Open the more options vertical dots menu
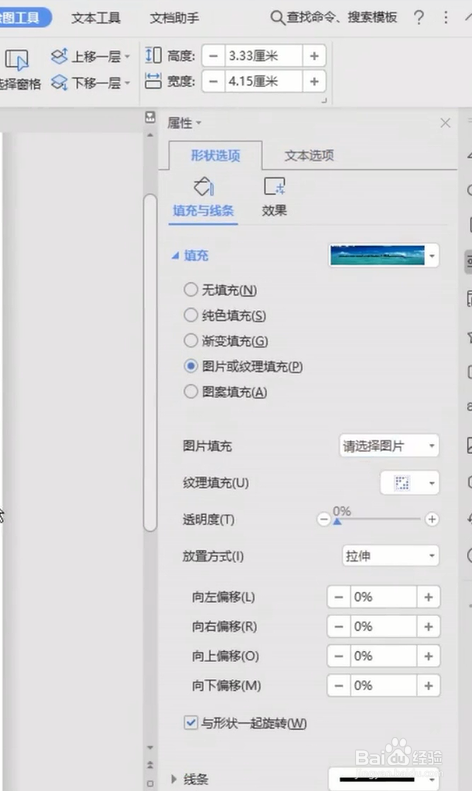The height and width of the screenshot is (791, 472). (446, 18)
